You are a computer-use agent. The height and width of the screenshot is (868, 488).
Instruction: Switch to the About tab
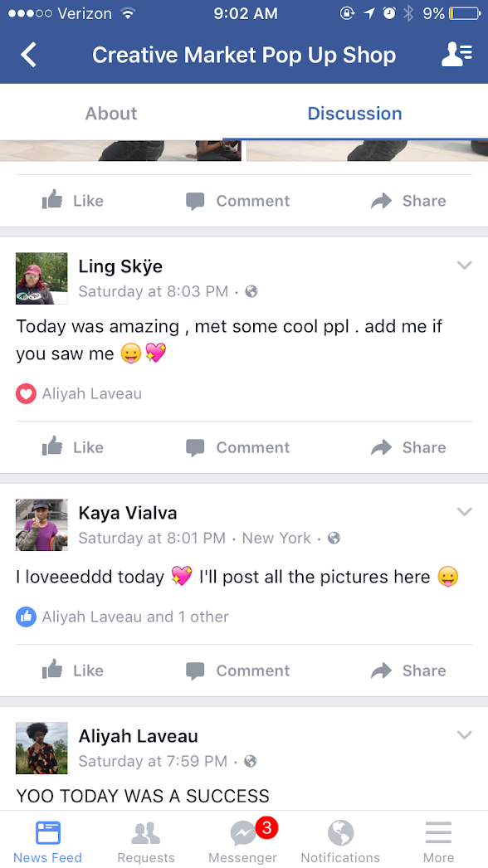pos(110,113)
